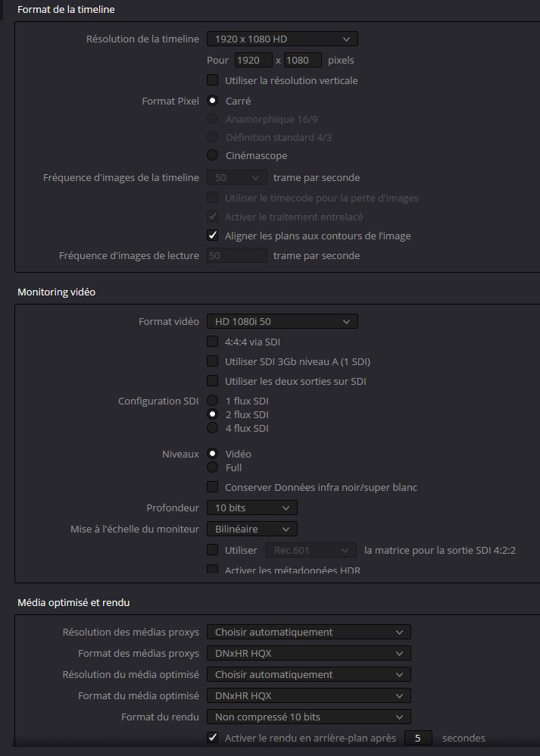
Task: Choose 2 flux SDI configuration
Action: tap(212, 414)
